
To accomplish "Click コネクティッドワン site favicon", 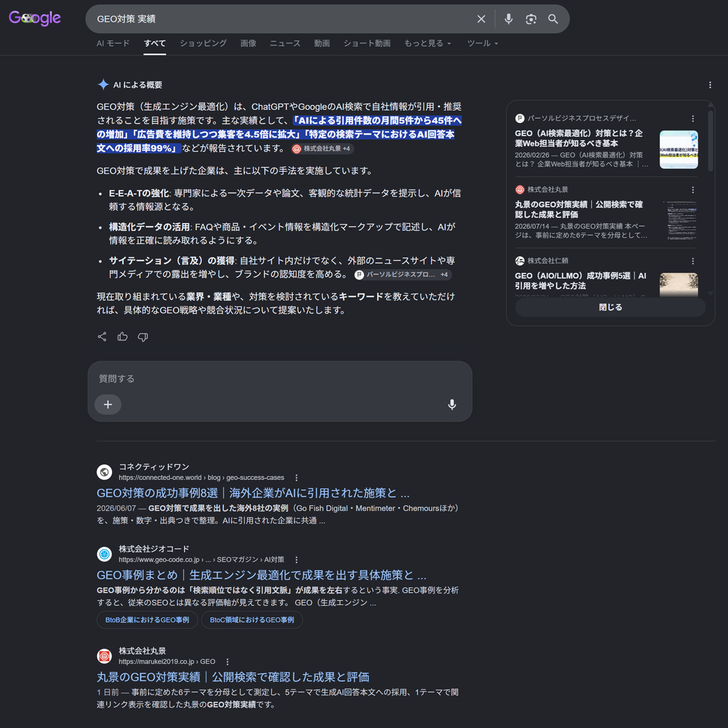I will tap(104, 472).
